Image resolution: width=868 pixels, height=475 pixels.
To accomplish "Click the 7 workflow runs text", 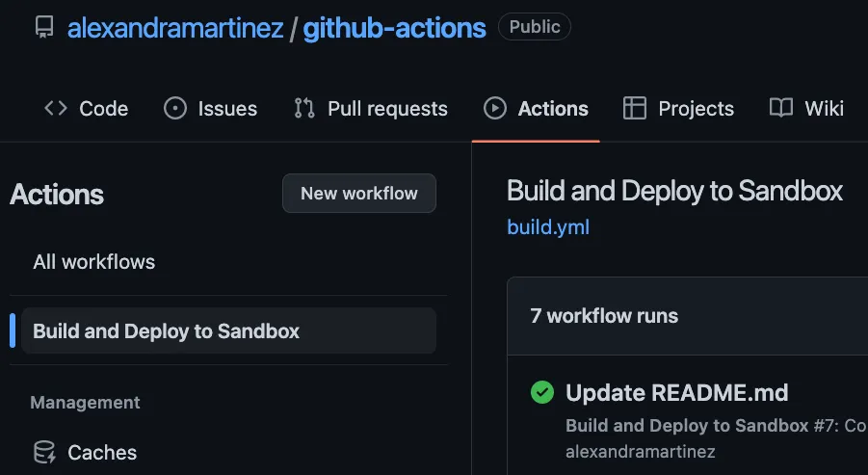I will point(604,316).
